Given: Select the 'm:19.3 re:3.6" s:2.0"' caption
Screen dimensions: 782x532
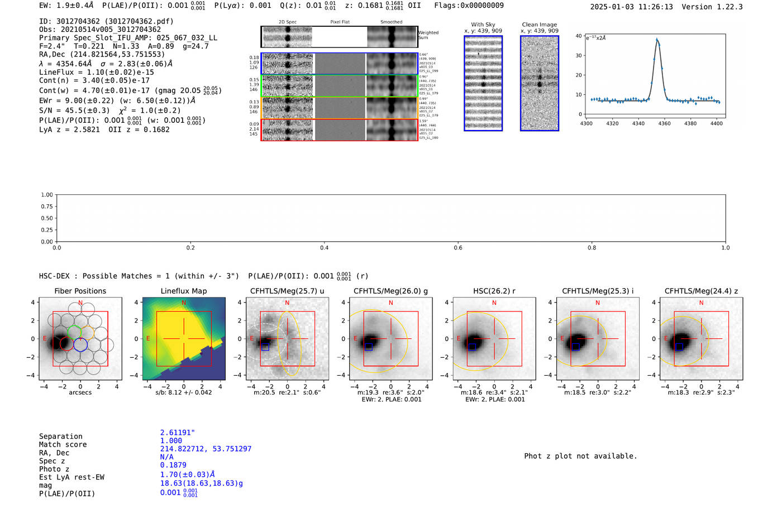Looking at the screenshot, I should tap(390, 392).
